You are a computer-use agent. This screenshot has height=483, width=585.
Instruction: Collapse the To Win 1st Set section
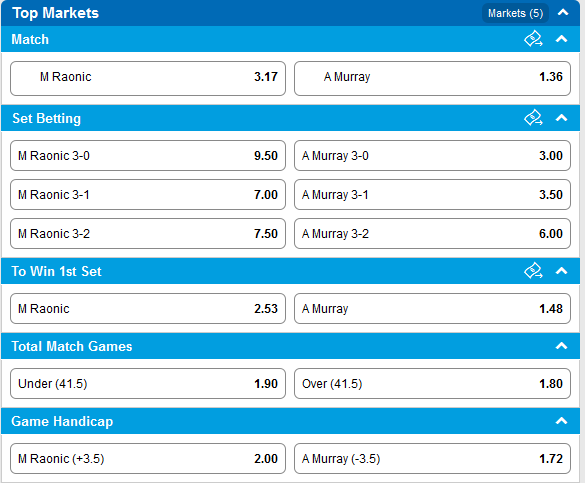561,271
